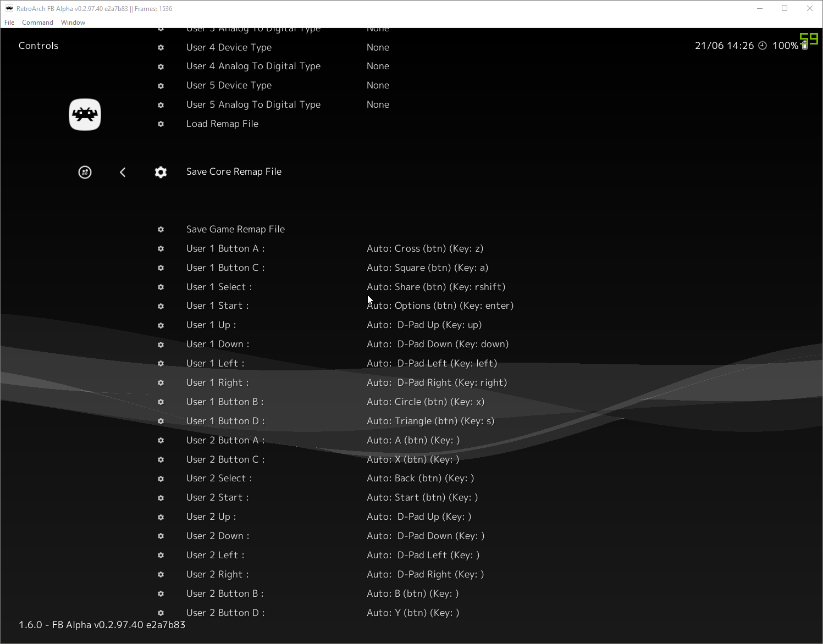The height and width of the screenshot is (644, 823).
Task: Click the clock icon next to the time
Action: 763,46
